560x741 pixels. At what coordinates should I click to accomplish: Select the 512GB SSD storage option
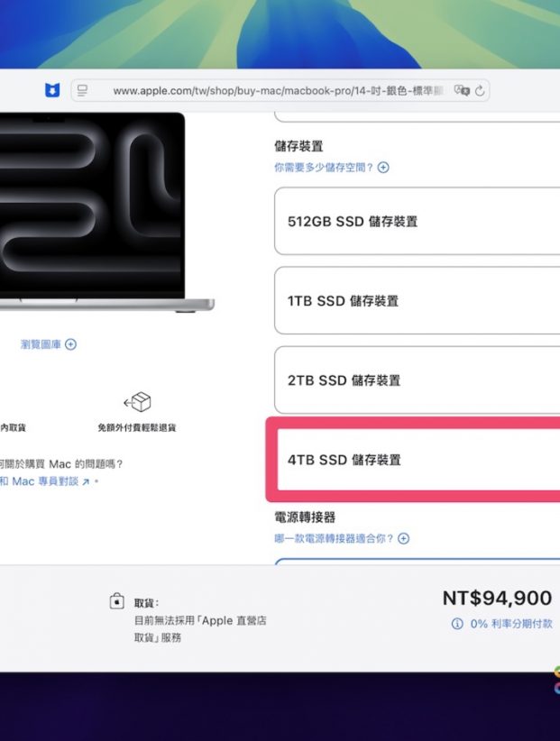417,222
